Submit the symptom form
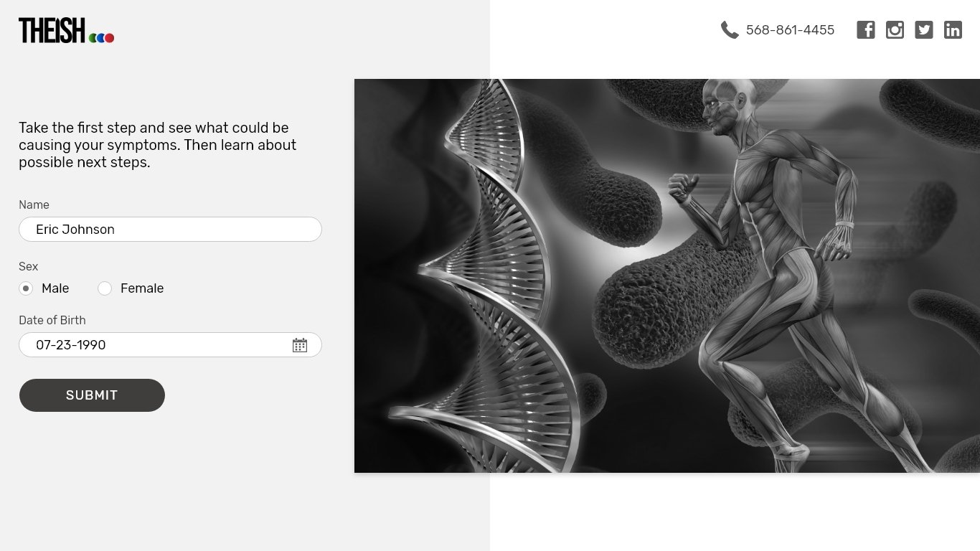980x551 pixels. click(92, 395)
